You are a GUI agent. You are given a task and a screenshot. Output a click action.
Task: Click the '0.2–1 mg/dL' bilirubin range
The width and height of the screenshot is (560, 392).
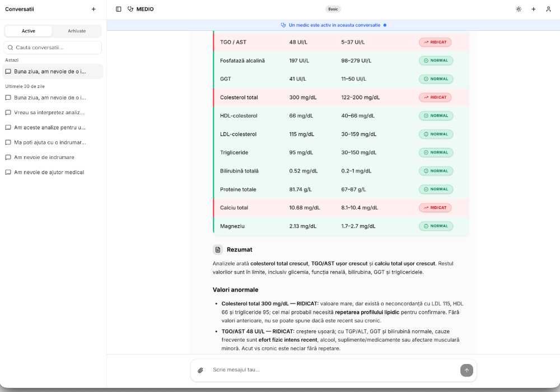[x=356, y=171]
